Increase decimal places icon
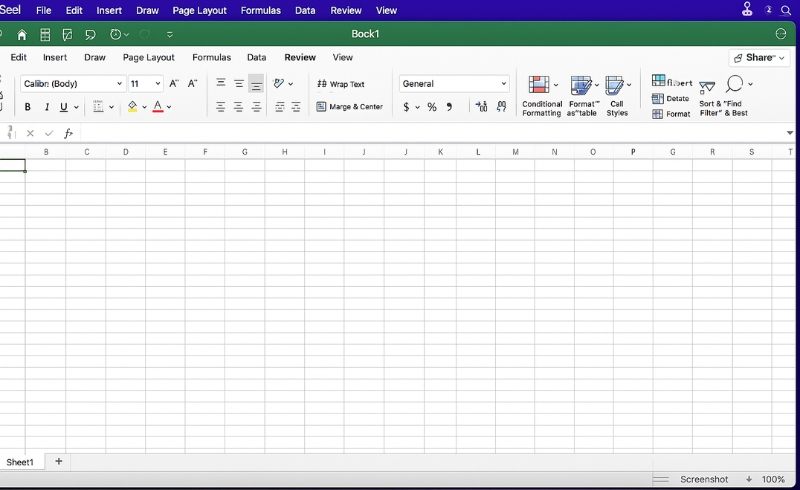The image size is (800, 490). (481, 106)
